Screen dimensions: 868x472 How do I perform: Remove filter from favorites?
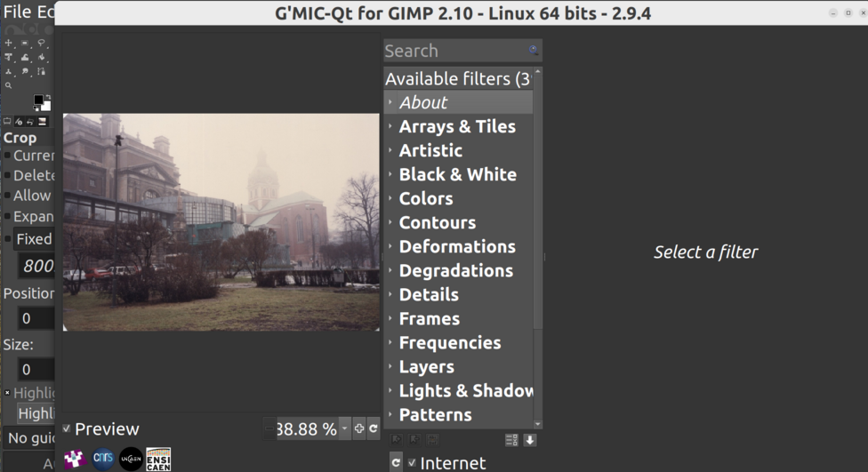(x=414, y=440)
